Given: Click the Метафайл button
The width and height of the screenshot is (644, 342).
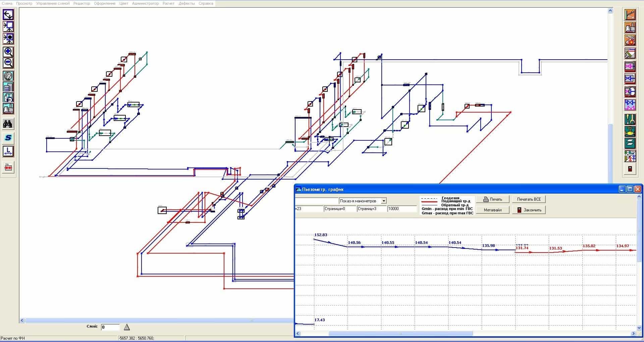Looking at the screenshot, I should tap(493, 210).
